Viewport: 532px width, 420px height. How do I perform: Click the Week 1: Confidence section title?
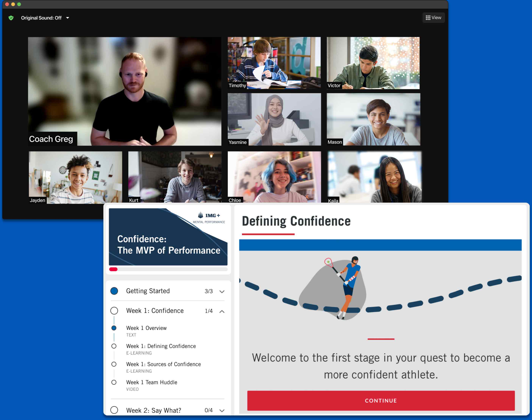tap(155, 311)
